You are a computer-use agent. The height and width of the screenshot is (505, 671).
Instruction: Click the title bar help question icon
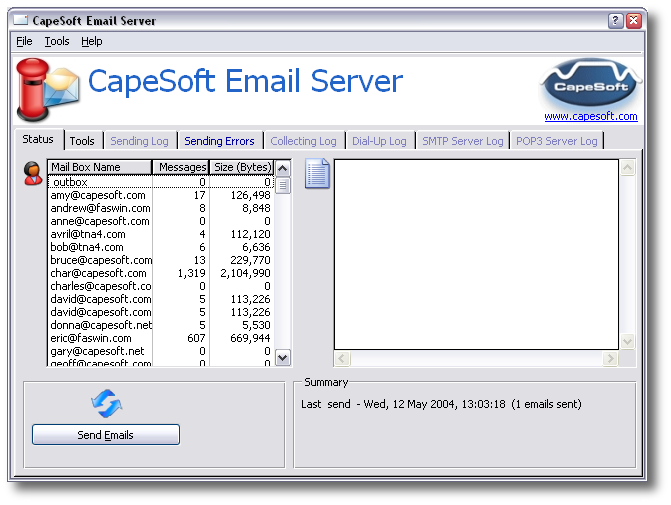pos(616,21)
